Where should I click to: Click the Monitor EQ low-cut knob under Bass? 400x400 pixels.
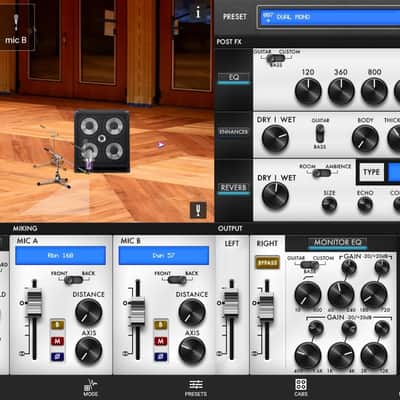pos(308,295)
